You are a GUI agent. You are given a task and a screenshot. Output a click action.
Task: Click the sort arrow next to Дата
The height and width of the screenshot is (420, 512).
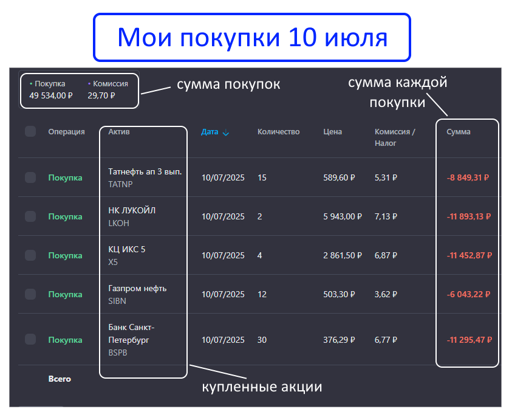coord(226,133)
